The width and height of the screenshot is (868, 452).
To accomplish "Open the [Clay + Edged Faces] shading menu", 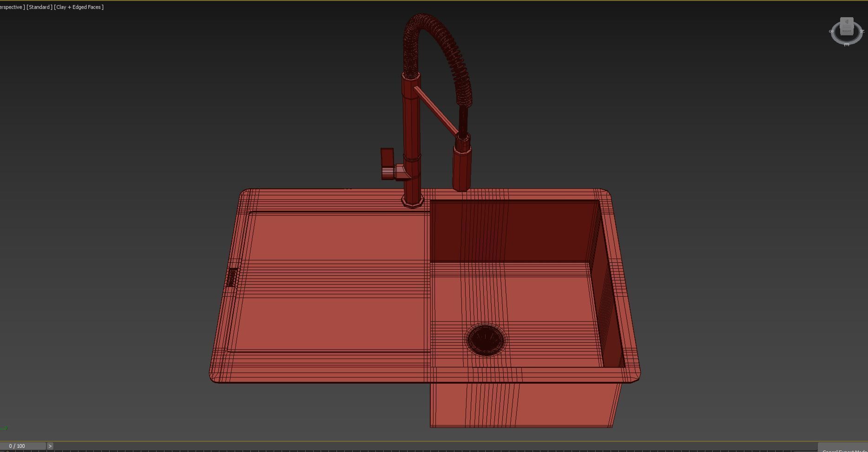I will (x=79, y=7).
